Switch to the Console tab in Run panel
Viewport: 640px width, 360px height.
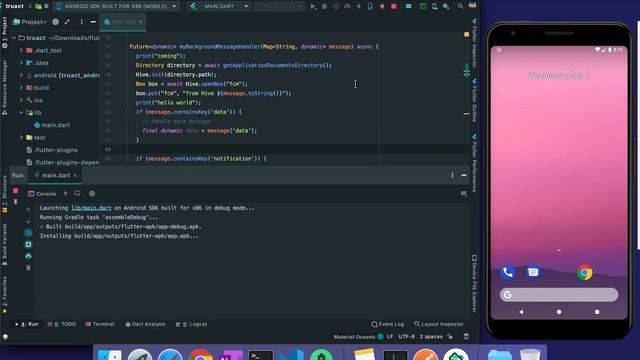click(x=42, y=194)
